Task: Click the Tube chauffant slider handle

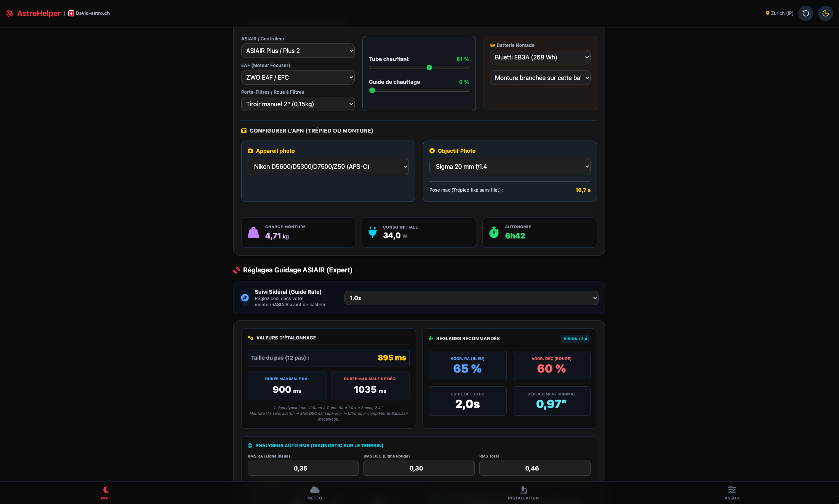Action: (x=429, y=67)
